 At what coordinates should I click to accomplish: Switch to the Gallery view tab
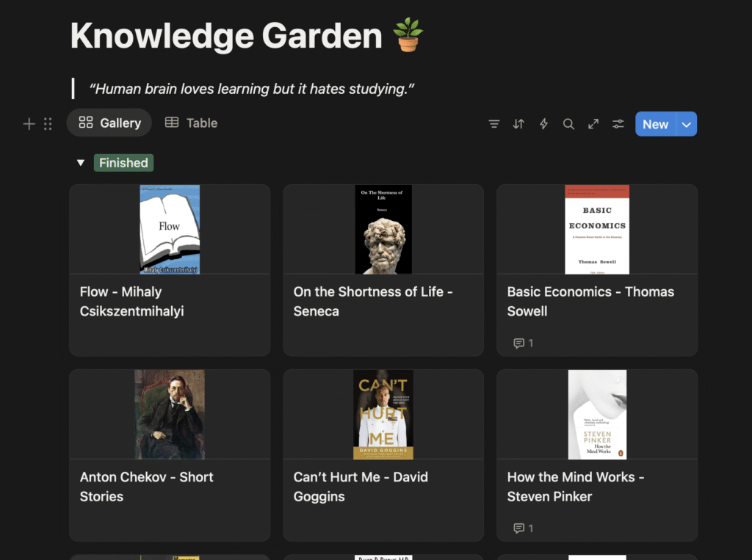tap(109, 123)
